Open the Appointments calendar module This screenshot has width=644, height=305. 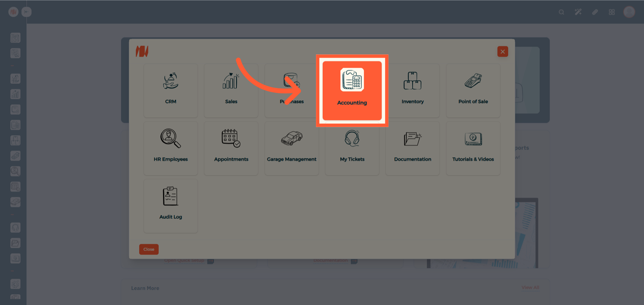pyautogui.click(x=231, y=148)
